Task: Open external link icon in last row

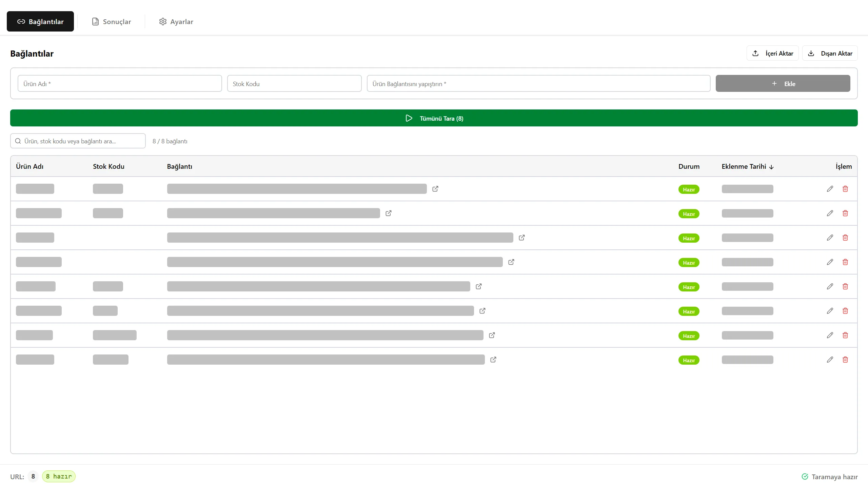Action: (493, 360)
